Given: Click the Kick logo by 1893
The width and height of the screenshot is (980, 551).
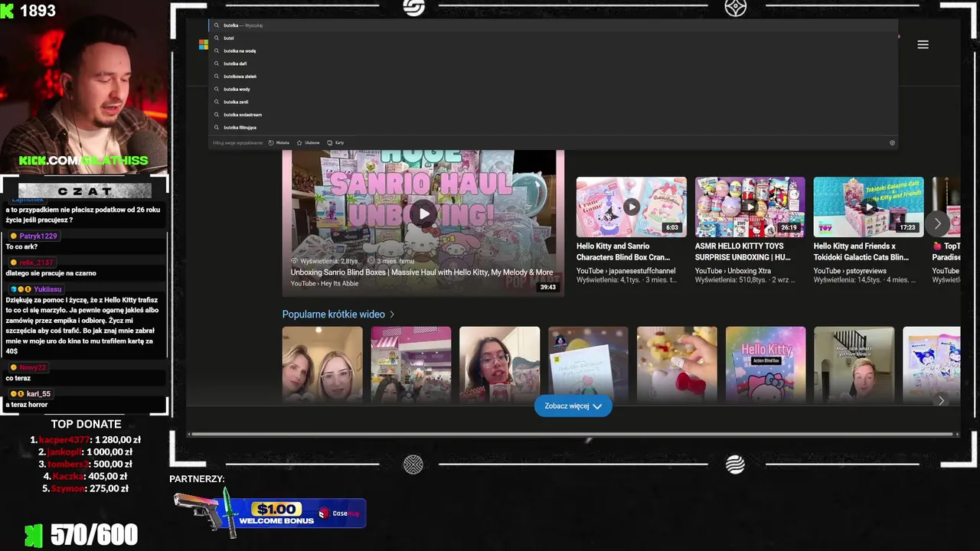Looking at the screenshot, I should click(7, 10).
